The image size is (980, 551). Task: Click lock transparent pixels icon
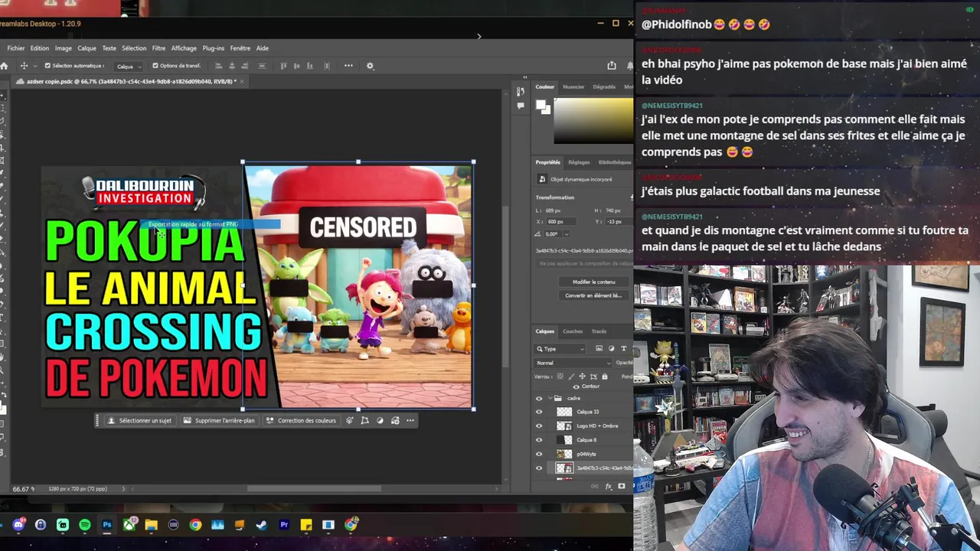pyautogui.click(x=560, y=377)
